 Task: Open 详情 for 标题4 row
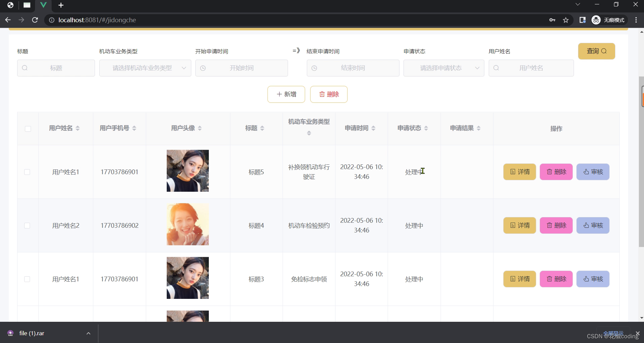pos(520,225)
